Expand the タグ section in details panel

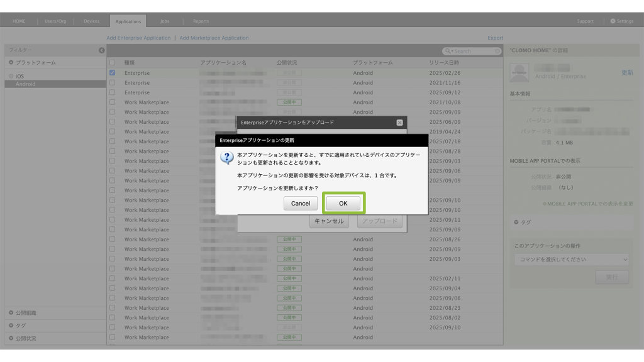516,222
